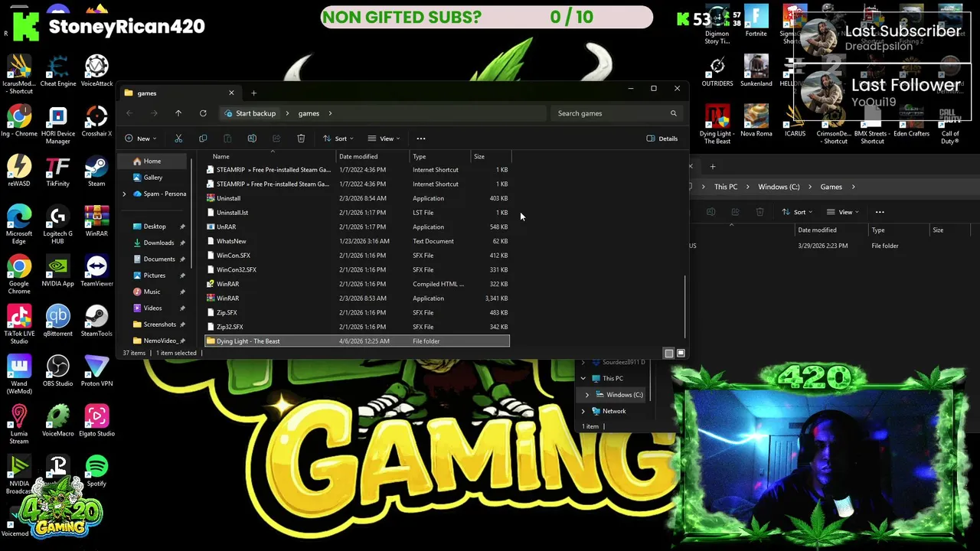The height and width of the screenshot is (551, 980).
Task: Click Games breadcrumb in background window
Action: click(x=831, y=187)
